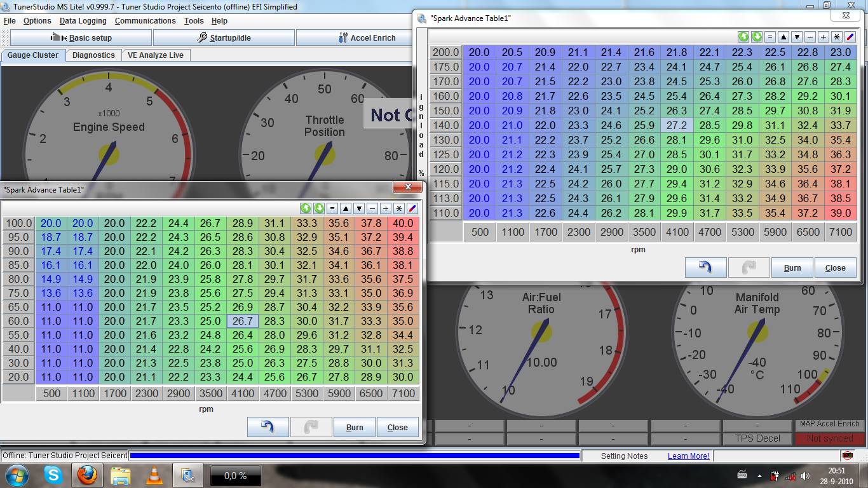868x488 pixels.
Task: Open the Tools menu
Action: click(194, 21)
